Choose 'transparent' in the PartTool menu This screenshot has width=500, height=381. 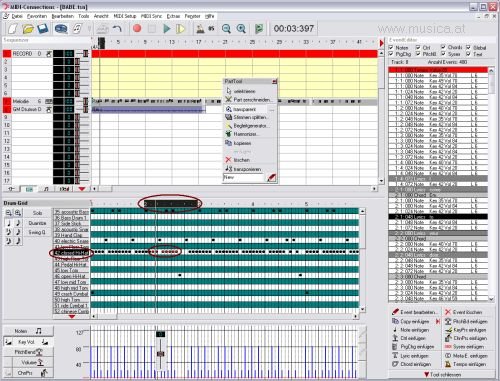point(250,109)
